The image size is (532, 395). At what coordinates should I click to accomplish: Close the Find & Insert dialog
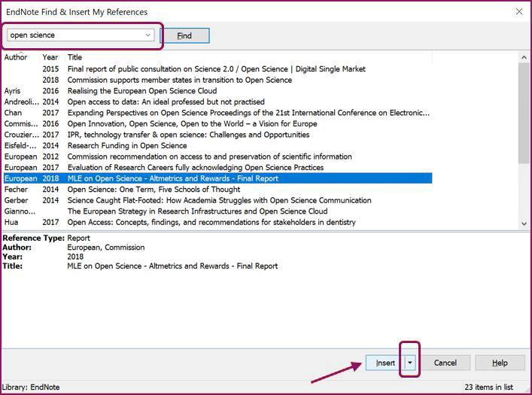coord(518,11)
